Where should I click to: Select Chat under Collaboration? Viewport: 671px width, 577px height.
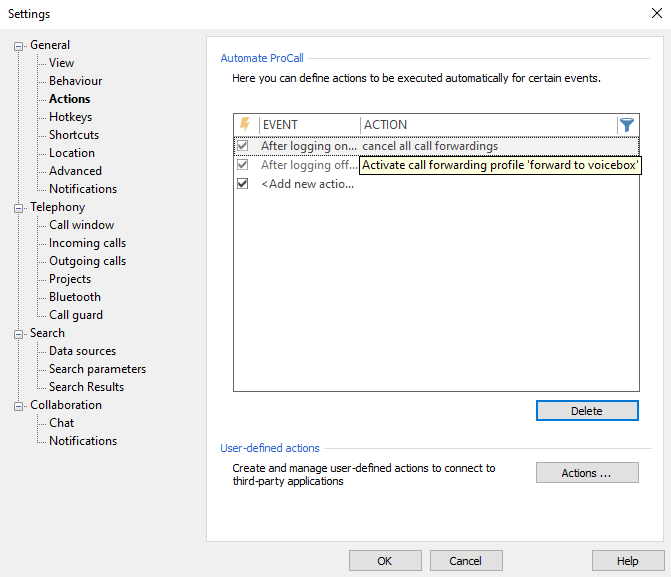61,423
